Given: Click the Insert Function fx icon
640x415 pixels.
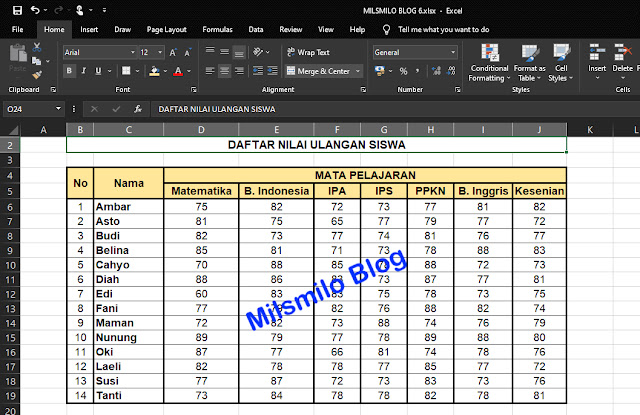Looking at the screenshot, I should coord(138,109).
